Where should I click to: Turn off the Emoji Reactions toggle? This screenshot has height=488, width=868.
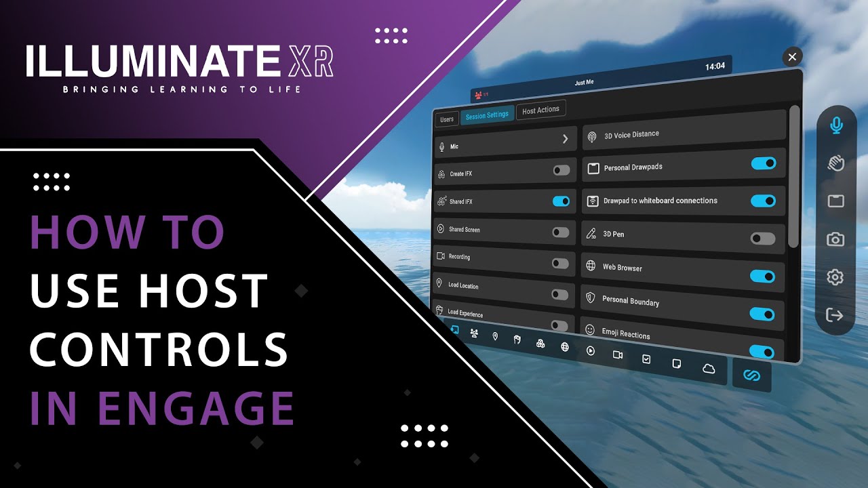coord(762,351)
